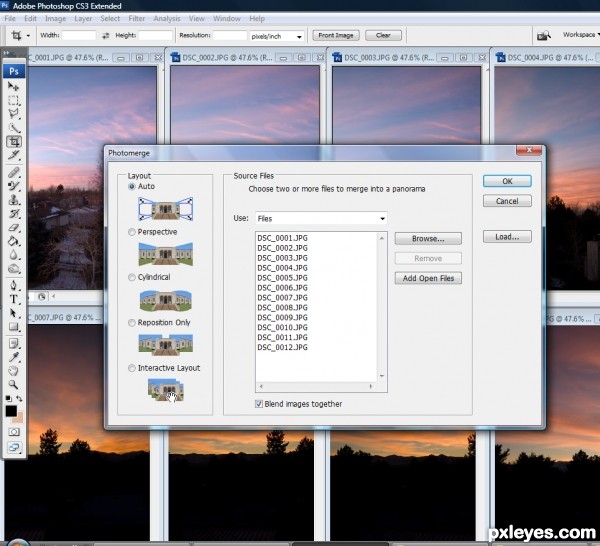Choose the Interactive Layout option
600x546 pixels.
click(132, 368)
